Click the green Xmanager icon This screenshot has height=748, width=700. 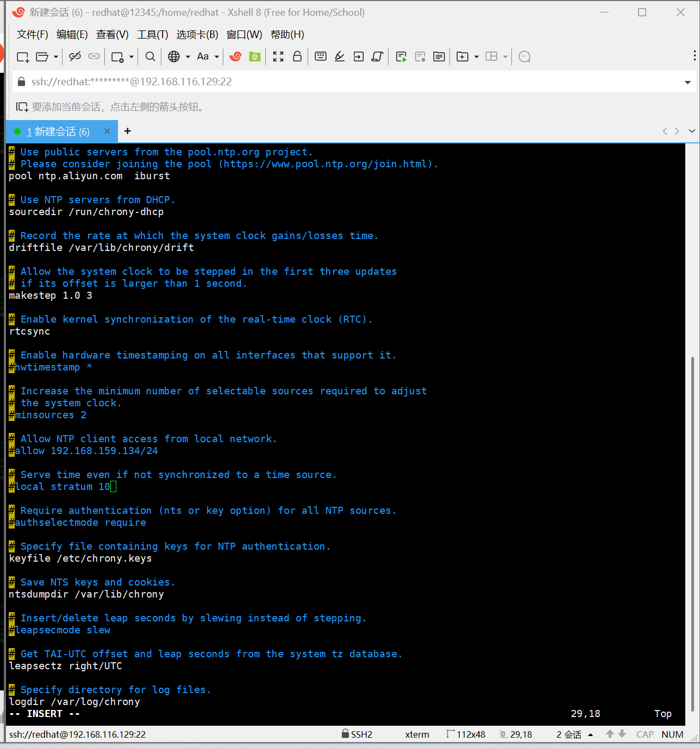coord(255,56)
